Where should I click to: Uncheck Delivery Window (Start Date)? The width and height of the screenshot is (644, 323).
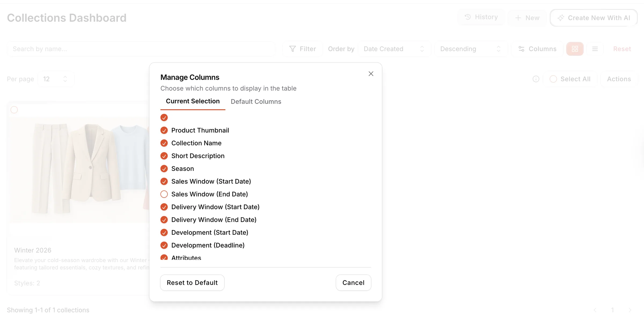164,207
